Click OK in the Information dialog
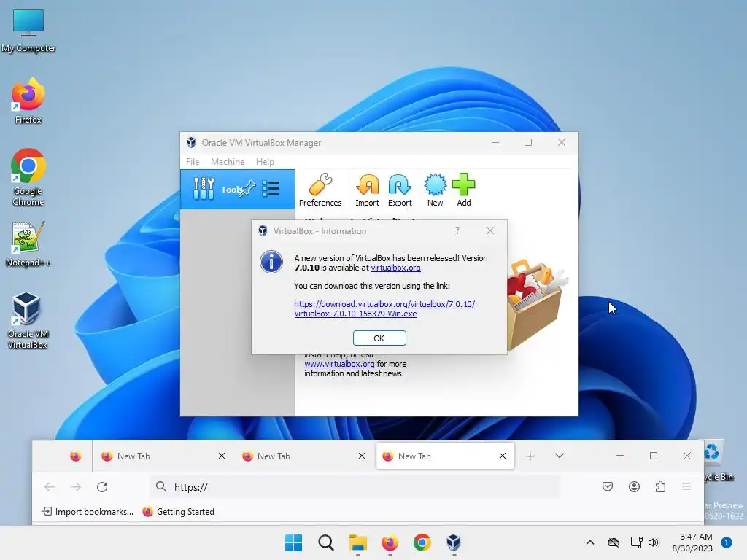 (379, 338)
